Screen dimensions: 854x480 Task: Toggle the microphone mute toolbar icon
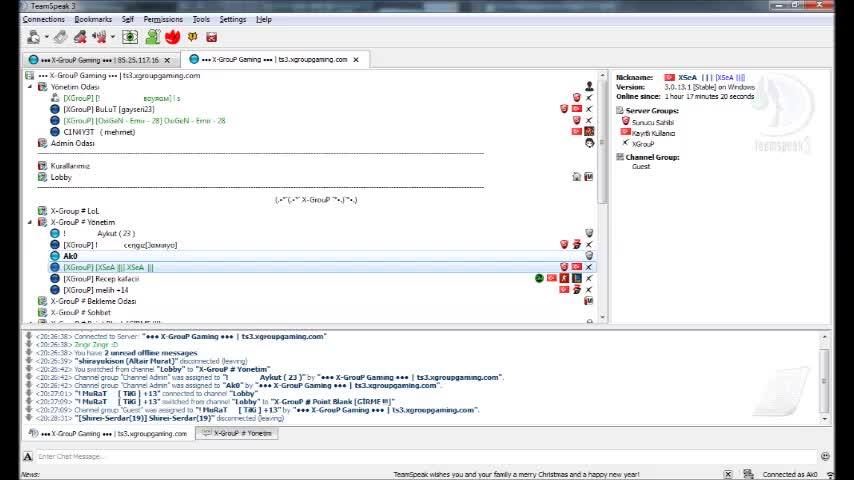(80, 37)
